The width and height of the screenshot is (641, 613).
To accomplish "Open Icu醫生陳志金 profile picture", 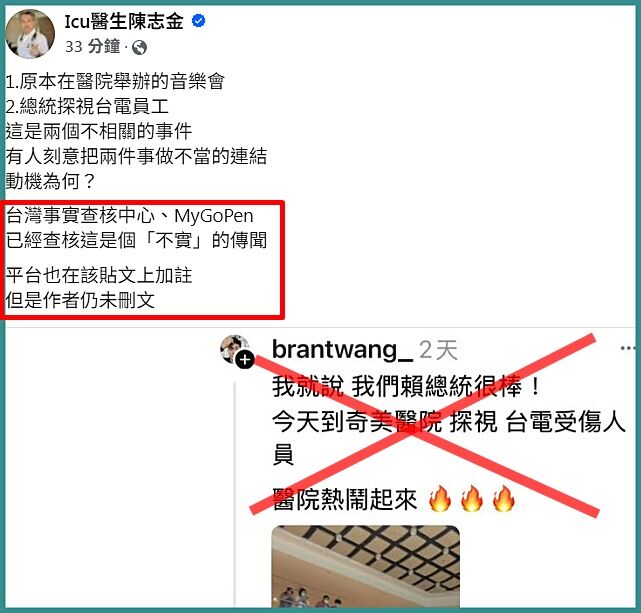I will tap(29, 34).
